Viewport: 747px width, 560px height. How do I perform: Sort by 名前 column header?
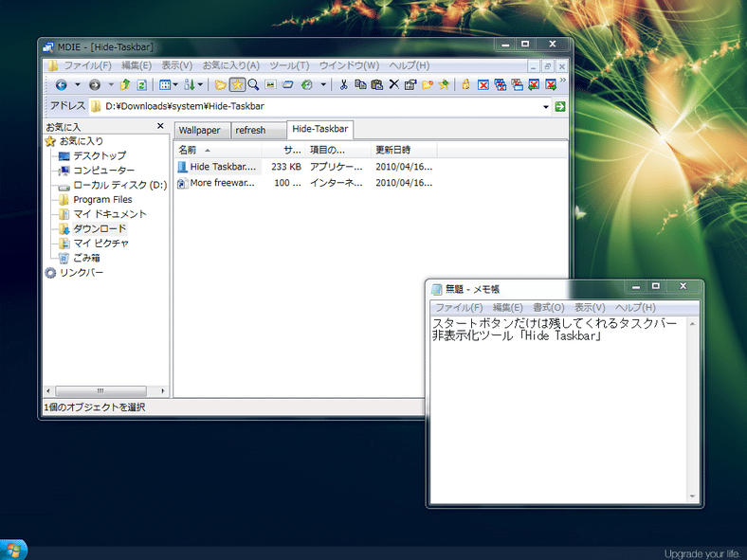coord(218,150)
